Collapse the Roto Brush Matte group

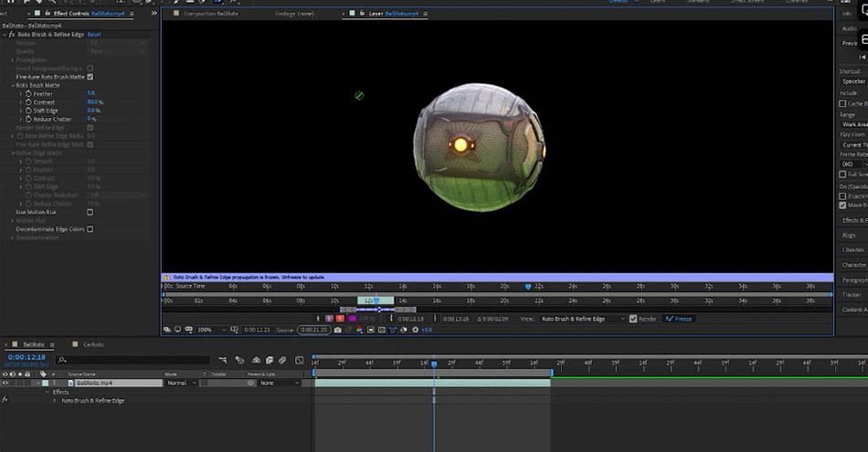[x=13, y=85]
